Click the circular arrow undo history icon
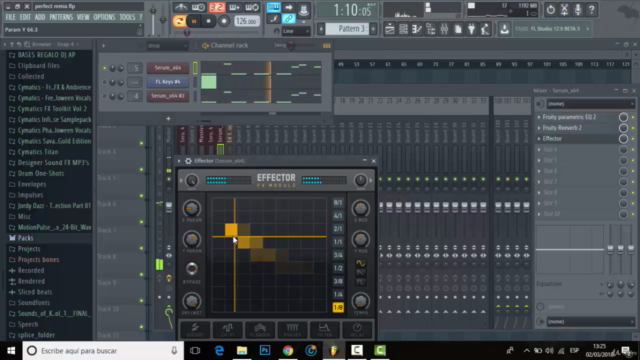The height and width of the screenshot is (360, 640). coord(551,9)
